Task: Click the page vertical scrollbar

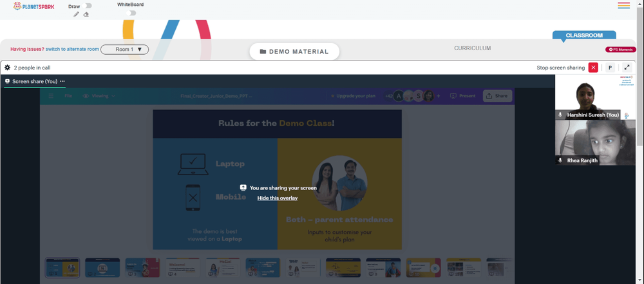Action: [x=640, y=75]
